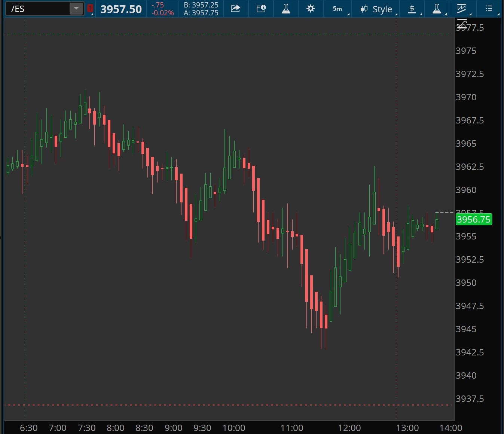Click the 3955 price axis label
504x434 pixels.
coord(466,236)
